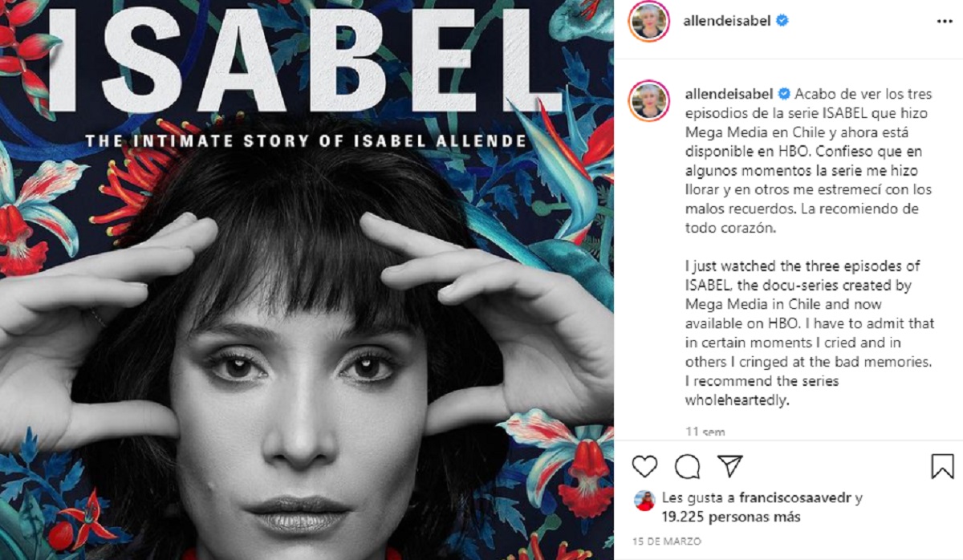View francisco's small liker avatar

(644, 501)
